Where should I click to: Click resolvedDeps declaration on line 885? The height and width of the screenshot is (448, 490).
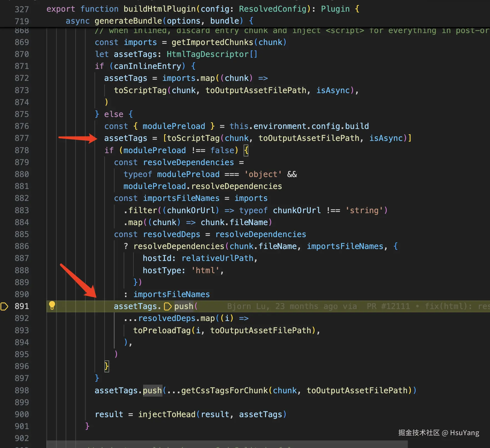pyautogui.click(x=171, y=234)
